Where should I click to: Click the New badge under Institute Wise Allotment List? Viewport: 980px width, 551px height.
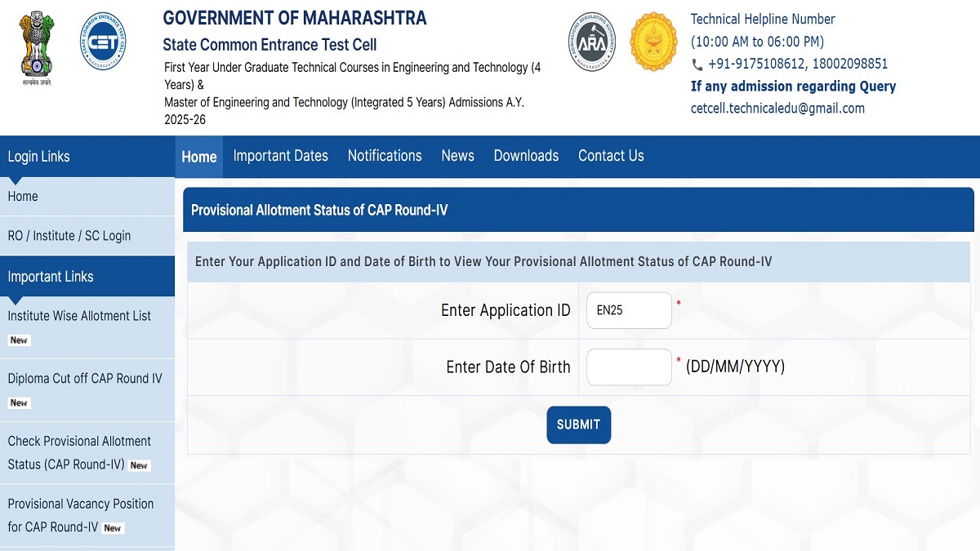pyautogui.click(x=19, y=340)
